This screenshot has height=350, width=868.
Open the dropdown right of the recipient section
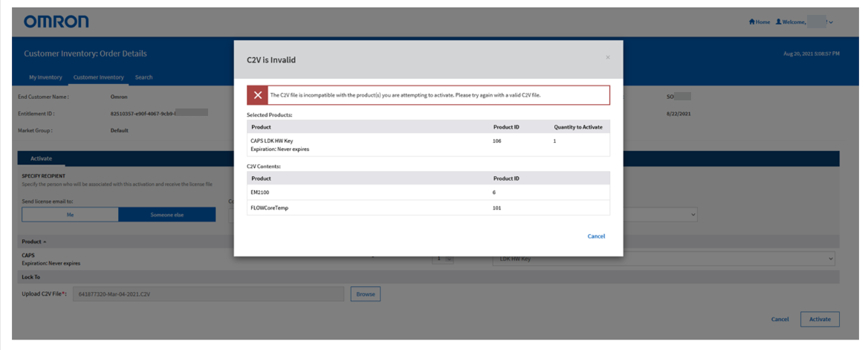pyautogui.click(x=660, y=214)
